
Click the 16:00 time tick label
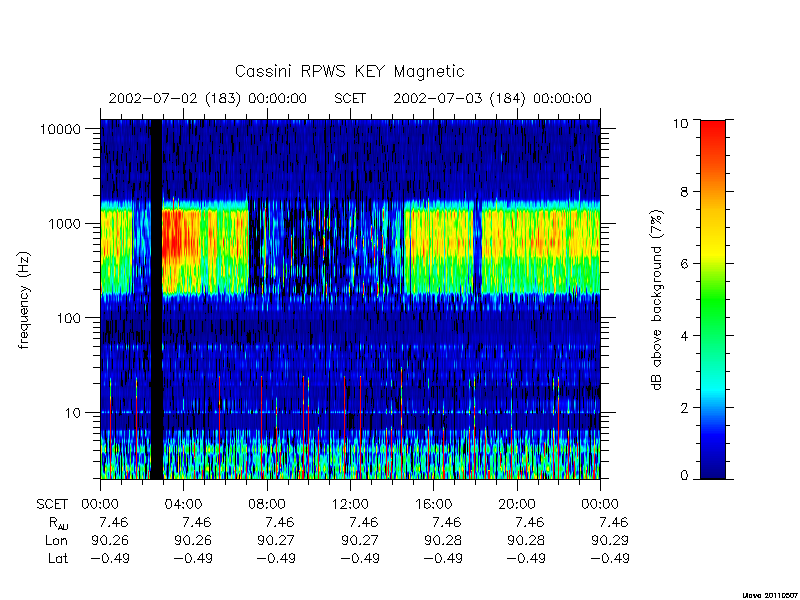pyautogui.click(x=433, y=505)
